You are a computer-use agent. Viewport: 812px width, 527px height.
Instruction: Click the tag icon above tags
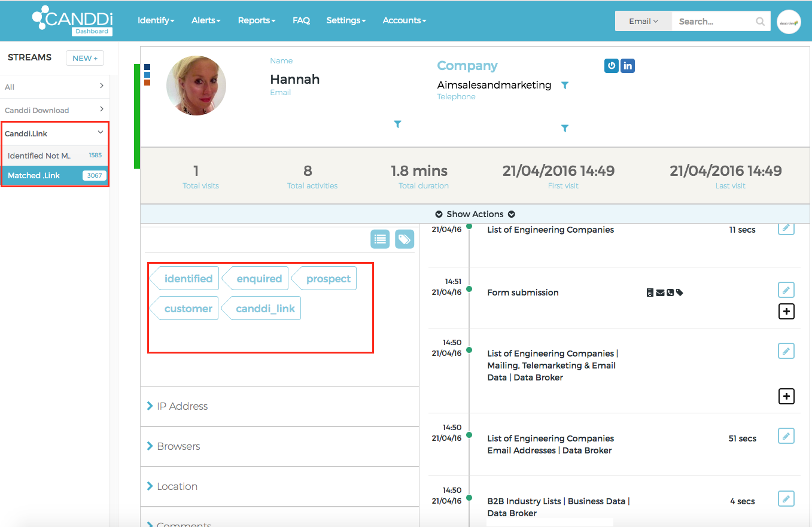tap(405, 239)
